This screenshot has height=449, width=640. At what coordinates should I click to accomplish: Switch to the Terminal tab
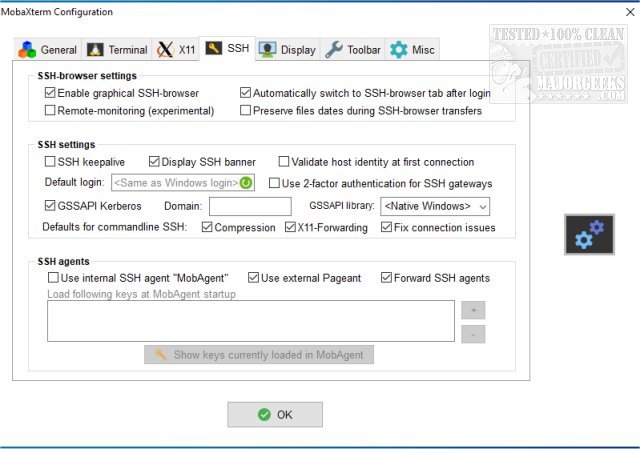click(x=117, y=50)
